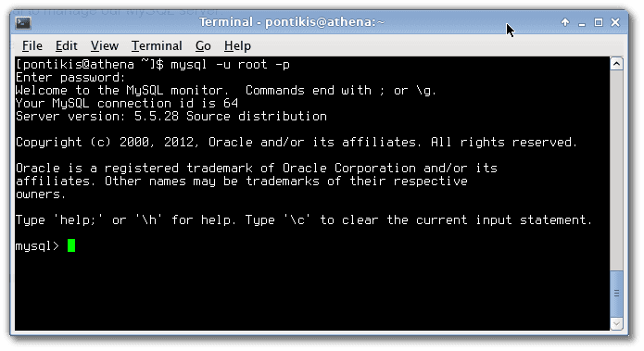This screenshot has width=644, height=351.
Task: Open the Go menu
Action: (203, 45)
